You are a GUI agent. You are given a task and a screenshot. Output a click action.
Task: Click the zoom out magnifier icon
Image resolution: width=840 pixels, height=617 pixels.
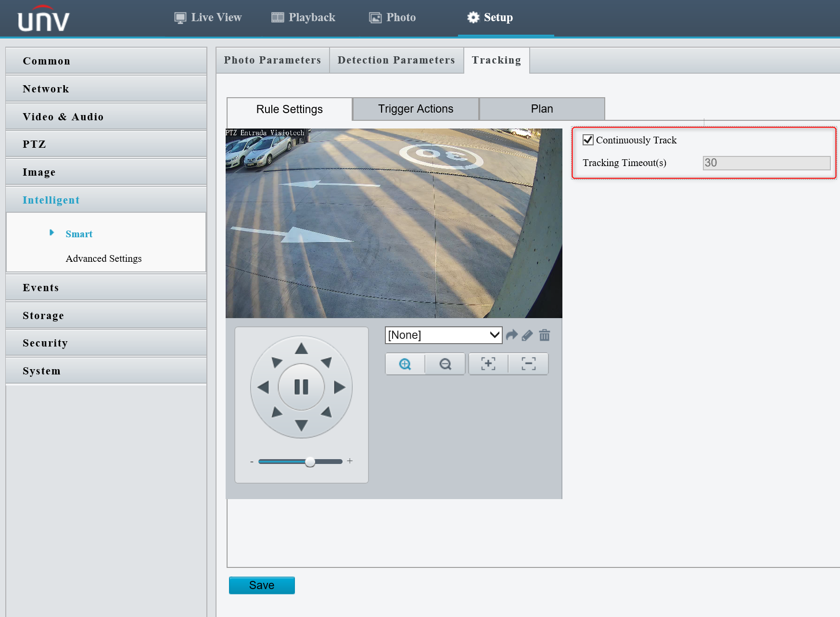(445, 364)
